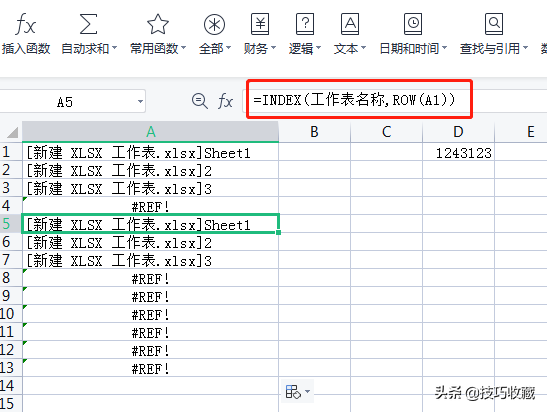This screenshot has width=547, height=412.
Task: Click the 日期和时间 label
Action: click(409, 48)
